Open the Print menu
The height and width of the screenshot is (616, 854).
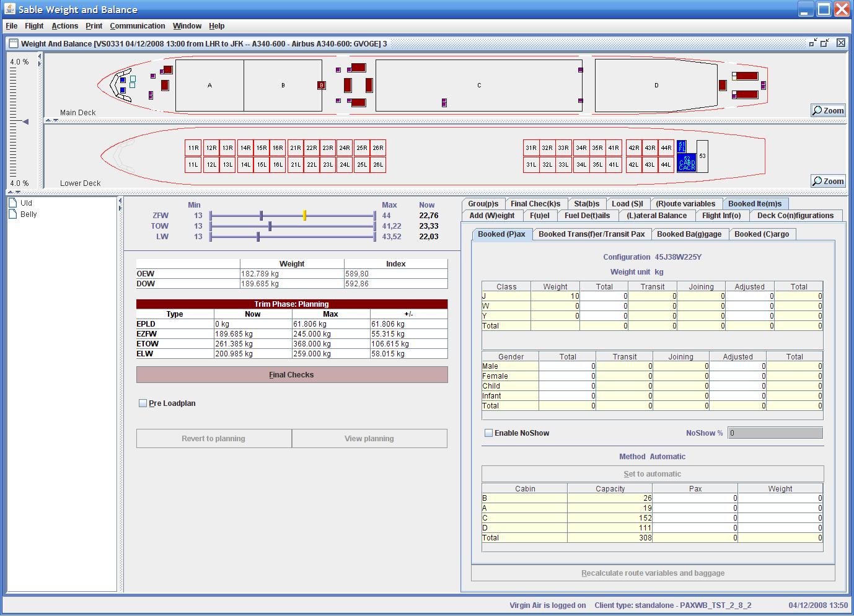tap(94, 26)
